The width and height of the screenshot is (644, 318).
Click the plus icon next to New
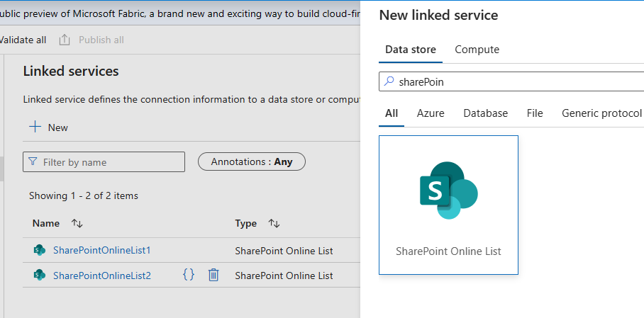click(35, 127)
